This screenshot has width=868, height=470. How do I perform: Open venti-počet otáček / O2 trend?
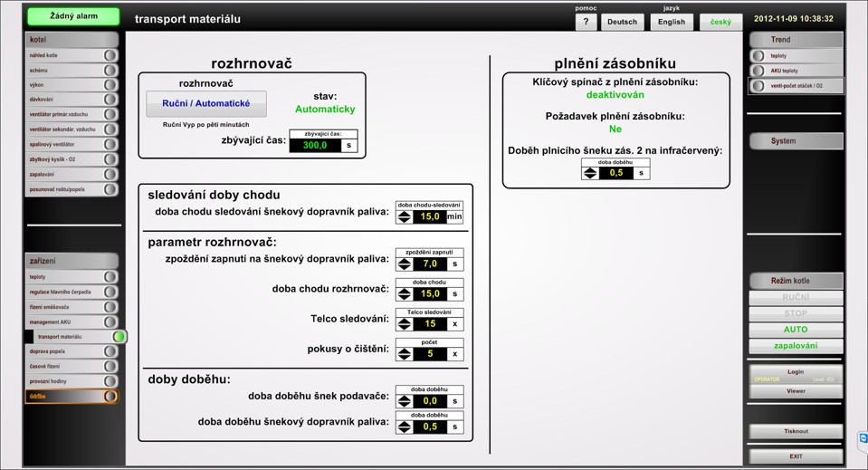coord(796,86)
